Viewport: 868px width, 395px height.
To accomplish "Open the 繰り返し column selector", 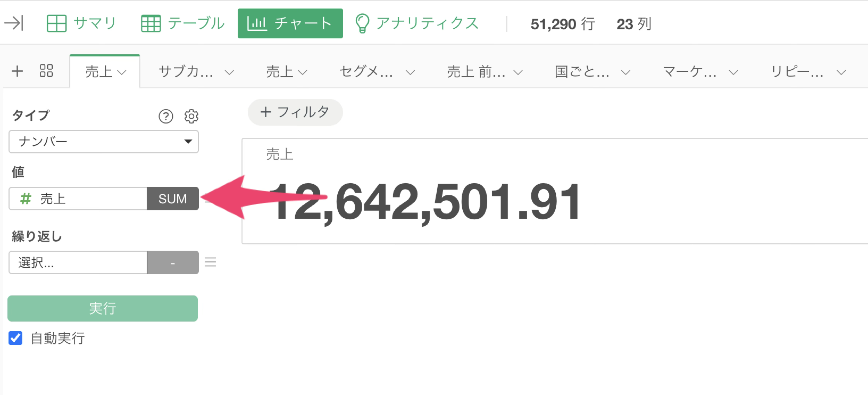I will click(78, 262).
